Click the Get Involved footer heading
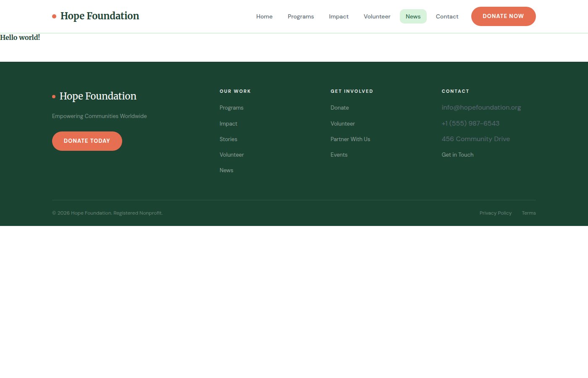This screenshot has height=378, width=588. pos(352,91)
